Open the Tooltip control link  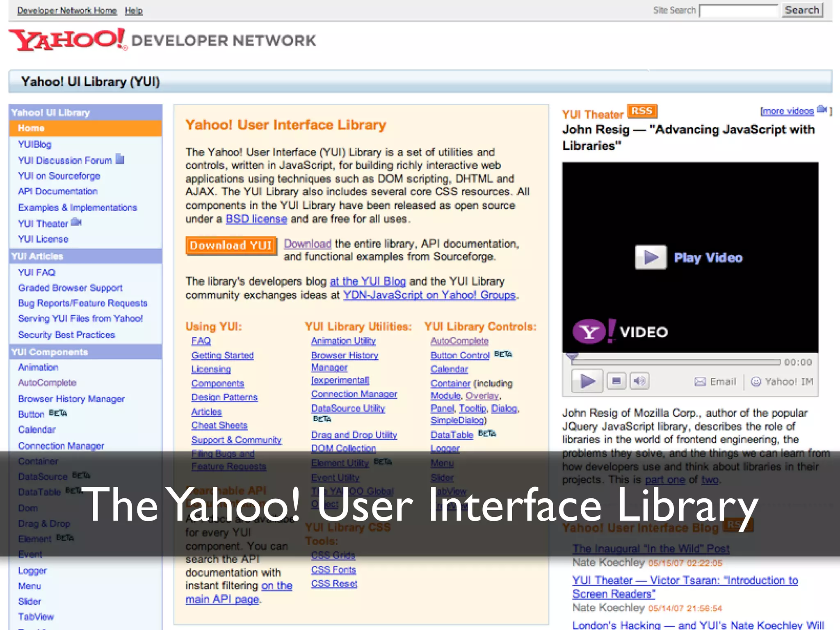click(x=472, y=409)
